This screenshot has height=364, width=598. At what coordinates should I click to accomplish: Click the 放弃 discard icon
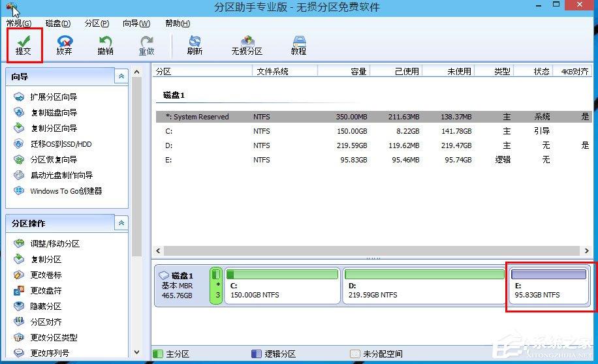[x=65, y=40]
